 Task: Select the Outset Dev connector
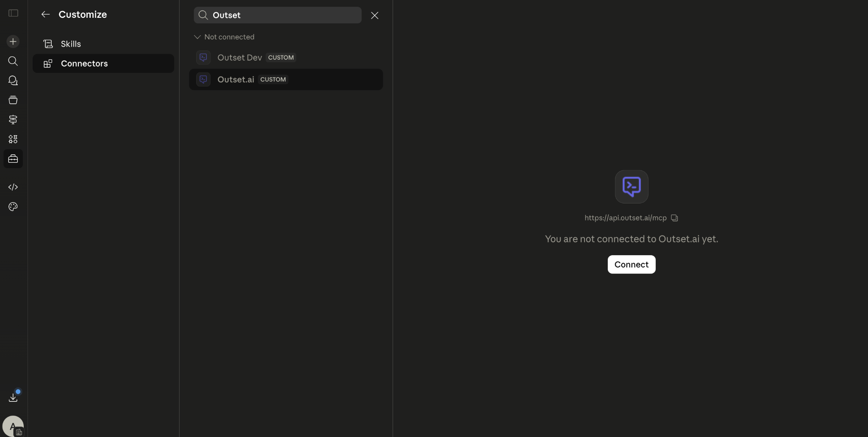coord(286,57)
